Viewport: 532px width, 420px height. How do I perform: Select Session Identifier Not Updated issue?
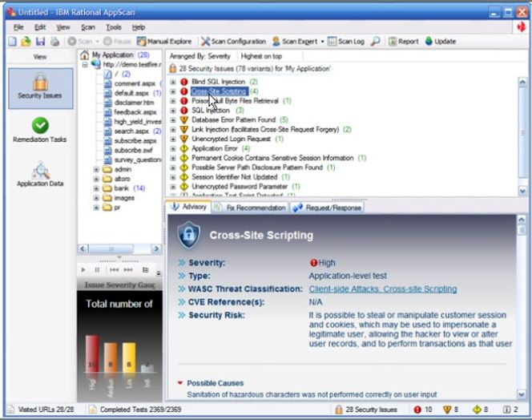point(235,177)
